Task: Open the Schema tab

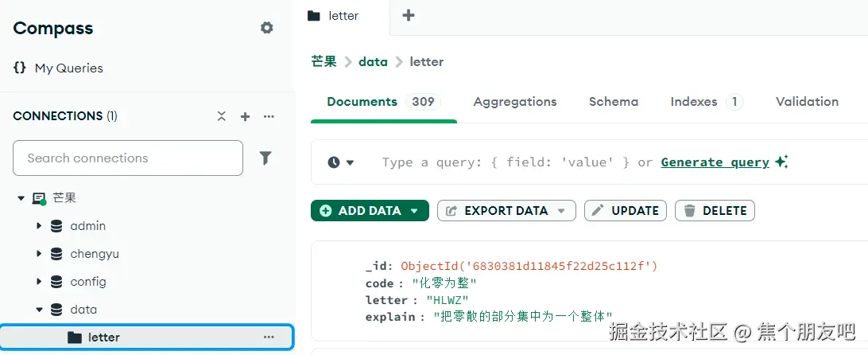Action: (614, 102)
